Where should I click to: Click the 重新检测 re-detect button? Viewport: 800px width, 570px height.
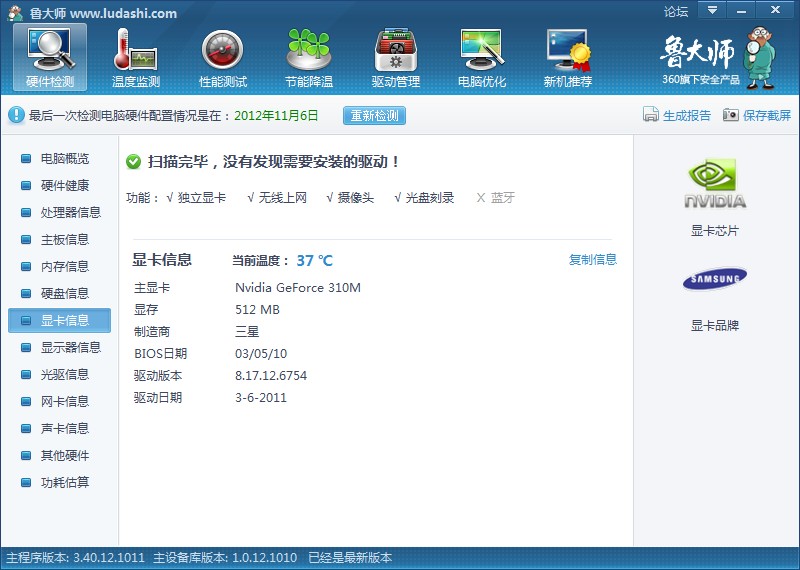pos(374,115)
